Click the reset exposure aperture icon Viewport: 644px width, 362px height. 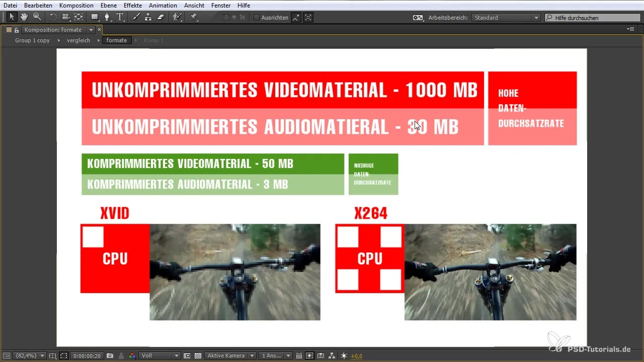coord(343,355)
